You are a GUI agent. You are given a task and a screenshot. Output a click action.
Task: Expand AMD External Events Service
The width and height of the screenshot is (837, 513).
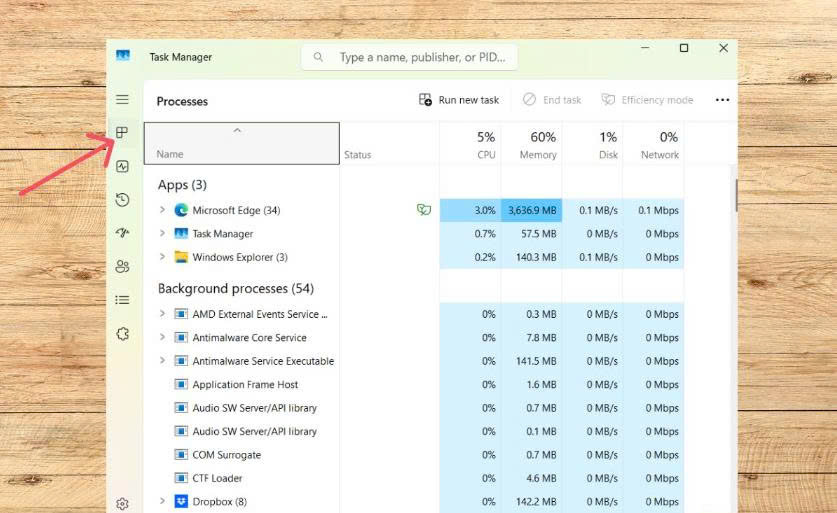(162, 314)
